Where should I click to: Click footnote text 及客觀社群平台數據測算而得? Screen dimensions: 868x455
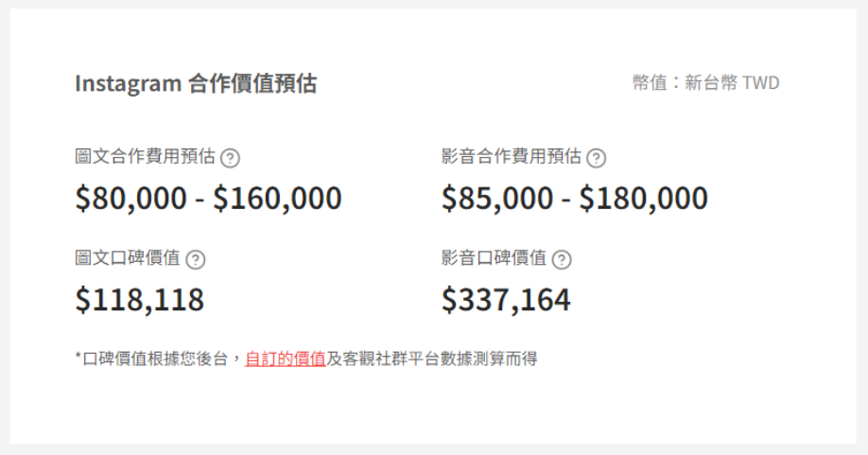[x=432, y=359]
